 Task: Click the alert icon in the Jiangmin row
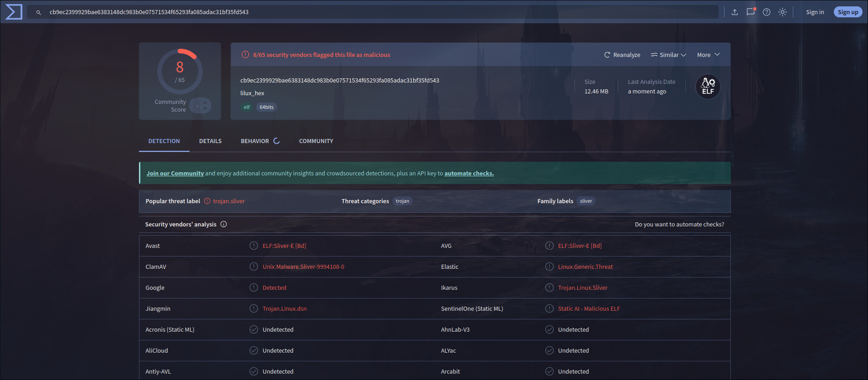pos(254,308)
